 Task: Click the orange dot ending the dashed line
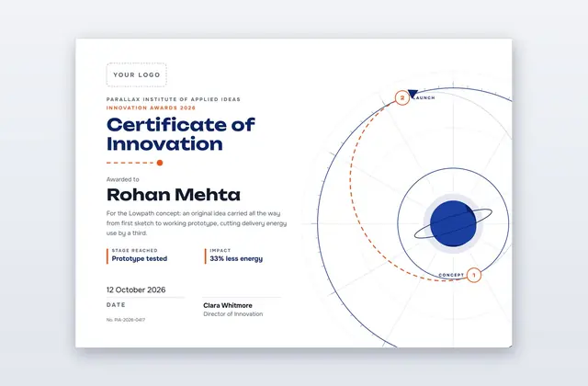point(160,163)
